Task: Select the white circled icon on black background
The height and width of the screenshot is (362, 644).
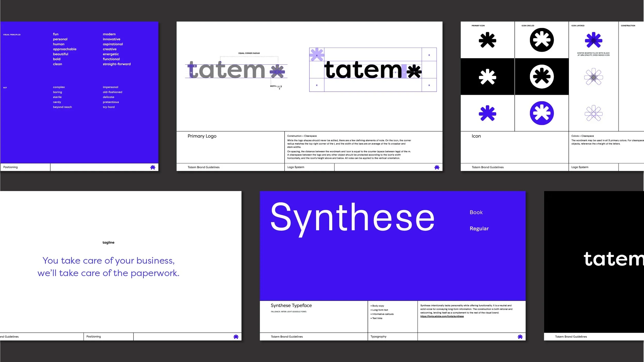Action: tap(542, 77)
